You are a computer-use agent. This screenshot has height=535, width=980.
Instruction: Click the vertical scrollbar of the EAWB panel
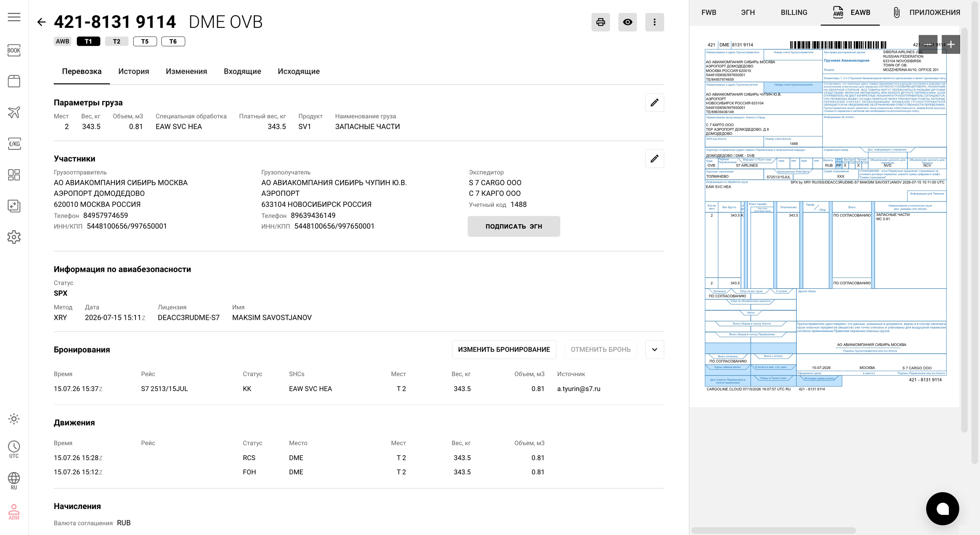pos(964,230)
